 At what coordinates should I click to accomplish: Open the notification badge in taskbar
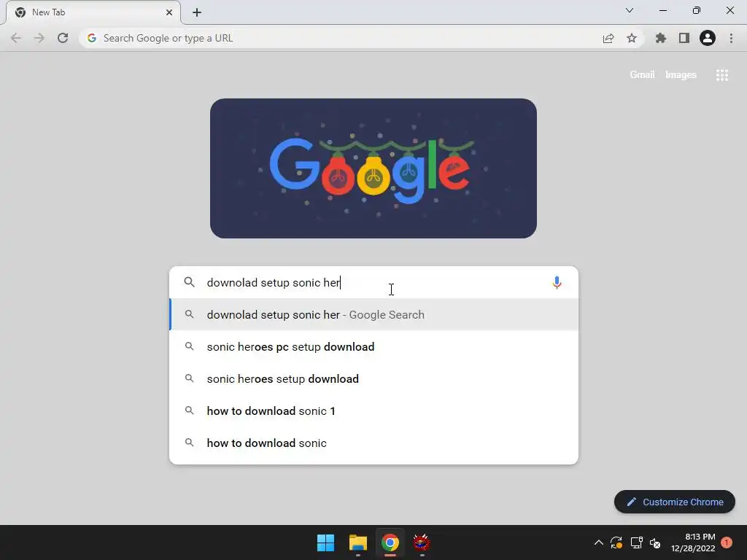click(x=727, y=542)
